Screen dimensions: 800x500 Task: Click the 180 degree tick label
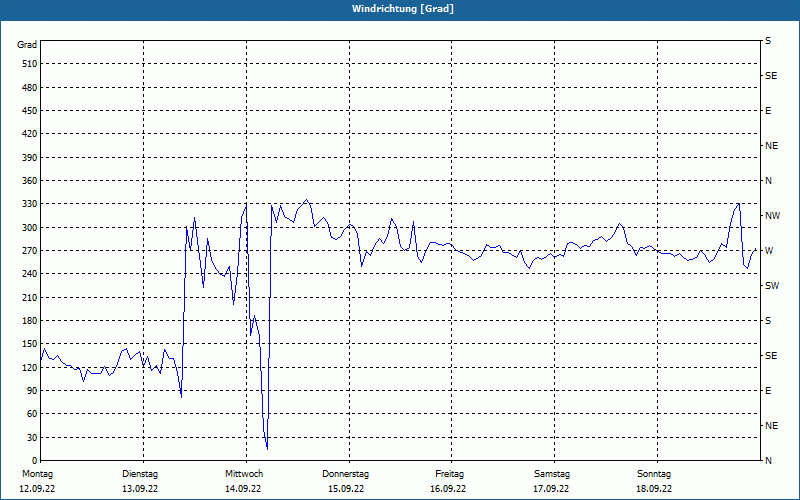[x=30, y=321]
